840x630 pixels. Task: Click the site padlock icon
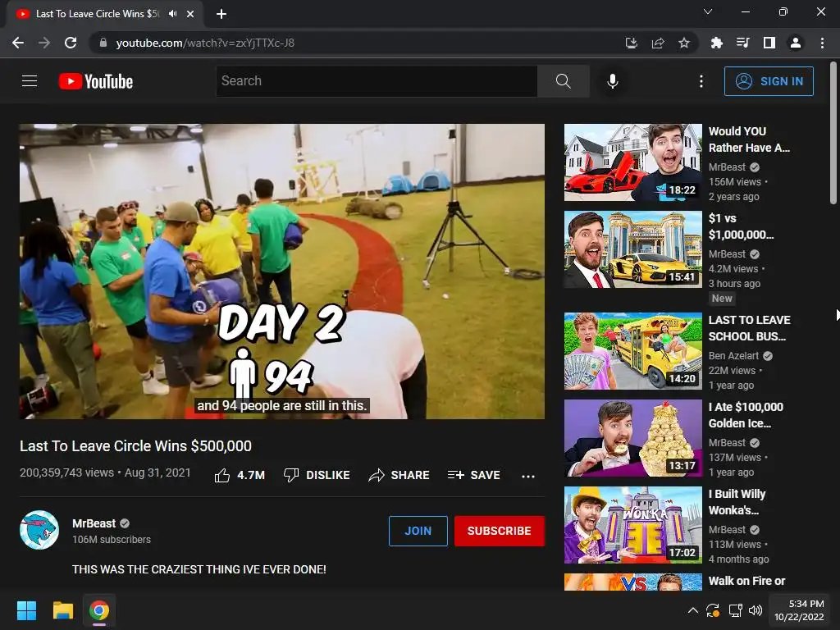(103, 43)
